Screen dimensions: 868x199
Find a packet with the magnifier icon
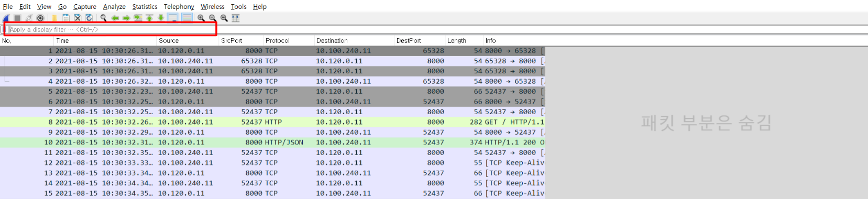(103, 18)
